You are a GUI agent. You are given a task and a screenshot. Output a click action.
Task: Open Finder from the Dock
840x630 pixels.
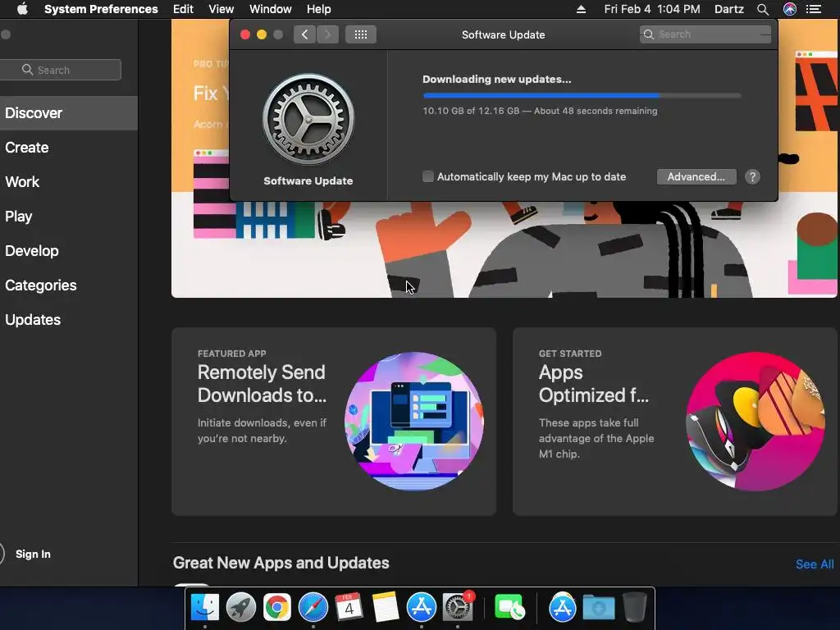coord(204,608)
